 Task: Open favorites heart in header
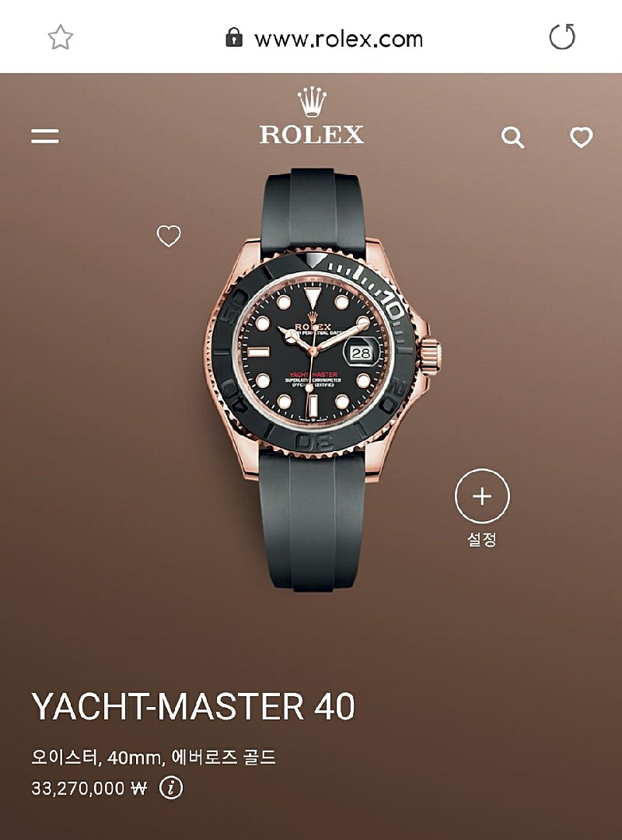coord(582,137)
